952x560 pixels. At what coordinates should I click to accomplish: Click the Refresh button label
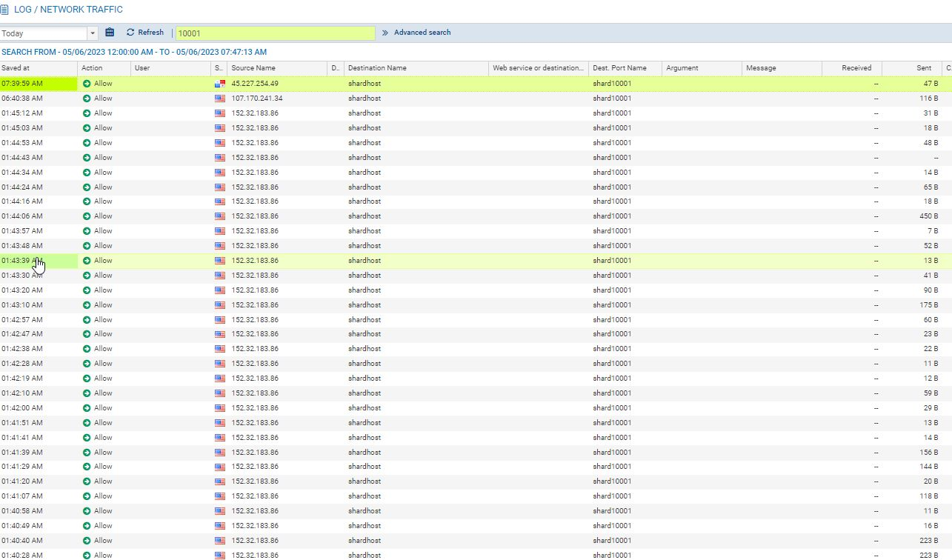[150, 32]
